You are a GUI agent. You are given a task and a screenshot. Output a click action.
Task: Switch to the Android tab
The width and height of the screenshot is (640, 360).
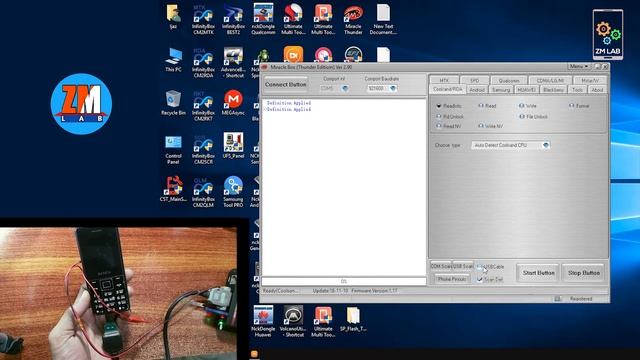click(477, 90)
